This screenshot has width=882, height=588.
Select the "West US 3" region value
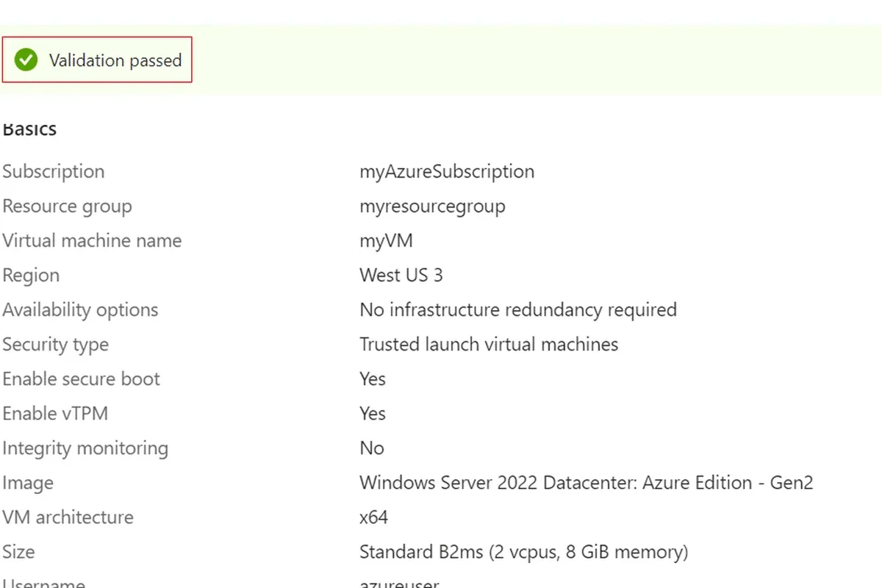401,276
